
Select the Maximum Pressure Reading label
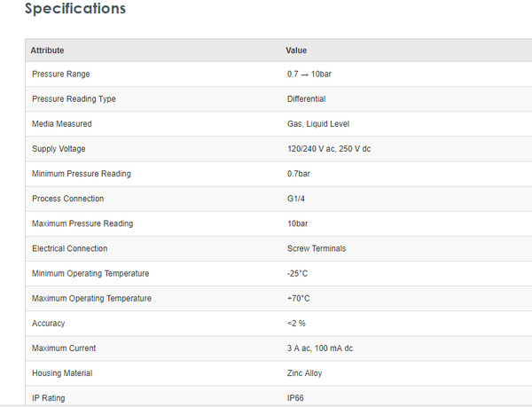click(x=82, y=223)
